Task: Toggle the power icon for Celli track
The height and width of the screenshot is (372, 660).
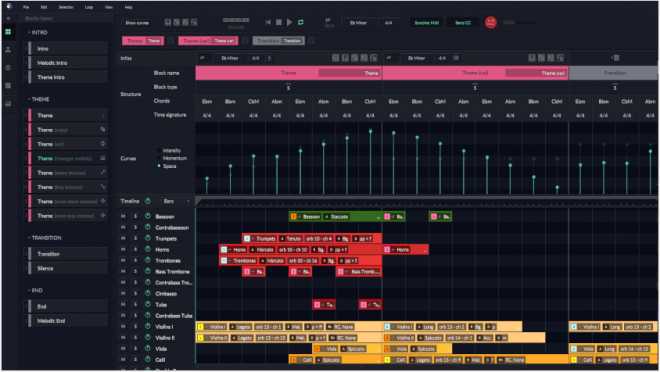Action: 148,359
